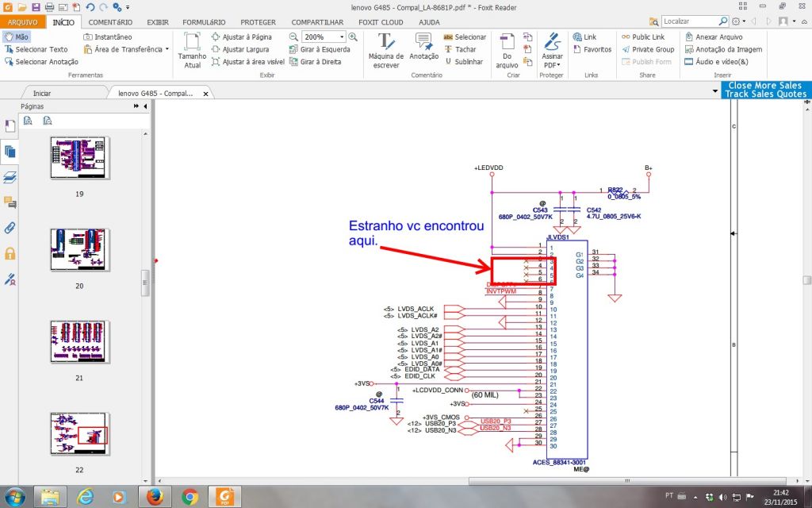Attach a file with Anexar Arquivo
The height and width of the screenshot is (508, 812).
click(x=714, y=37)
